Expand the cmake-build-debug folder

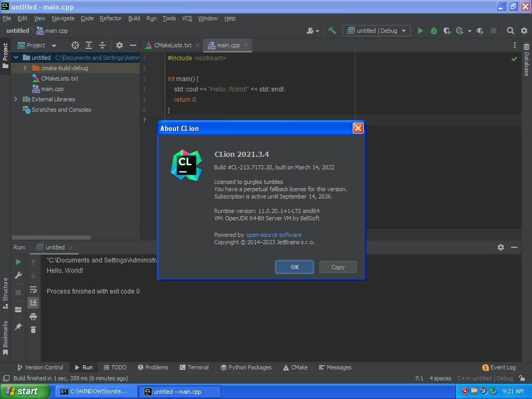[x=25, y=68]
